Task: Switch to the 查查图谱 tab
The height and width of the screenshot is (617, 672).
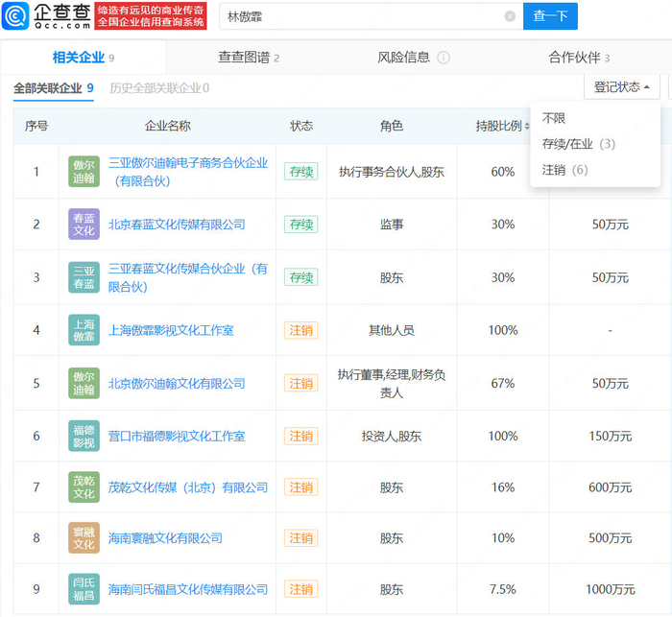Action: click(248, 58)
